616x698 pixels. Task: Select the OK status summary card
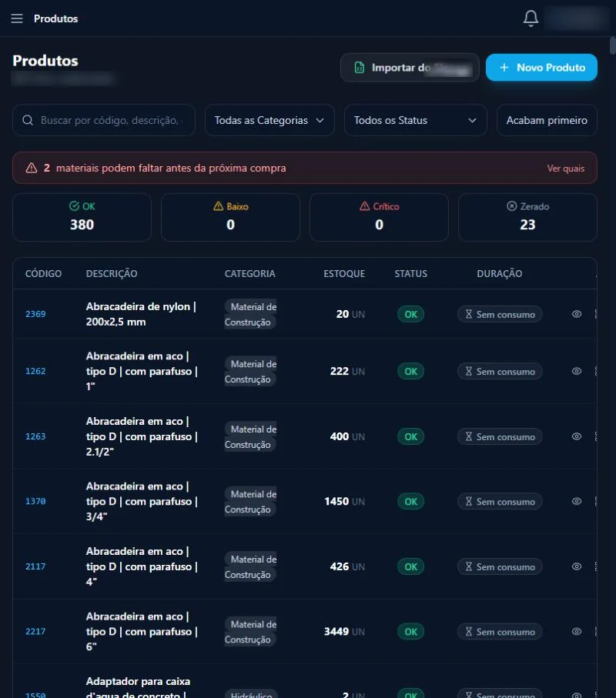click(x=82, y=217)
